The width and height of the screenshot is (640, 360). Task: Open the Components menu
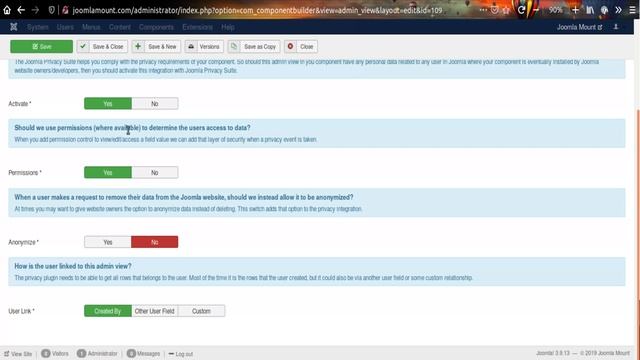pyautogui.click(x=156, y=27)
